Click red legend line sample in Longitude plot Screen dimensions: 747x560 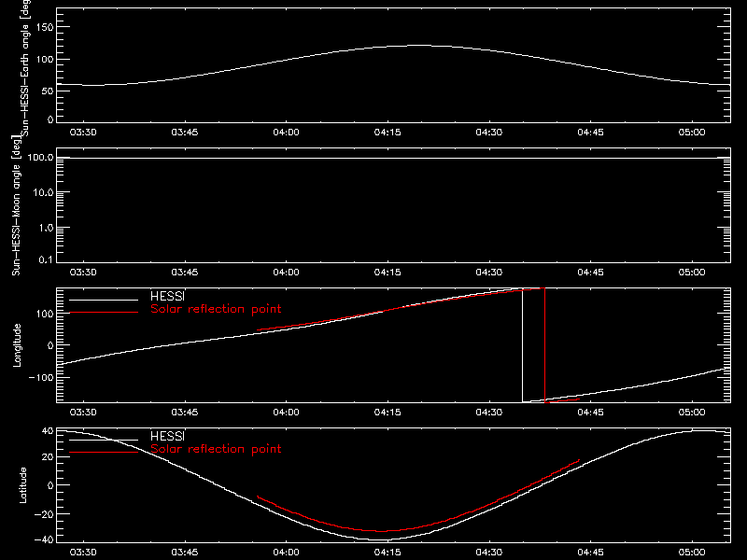click(x=104, y=313)
